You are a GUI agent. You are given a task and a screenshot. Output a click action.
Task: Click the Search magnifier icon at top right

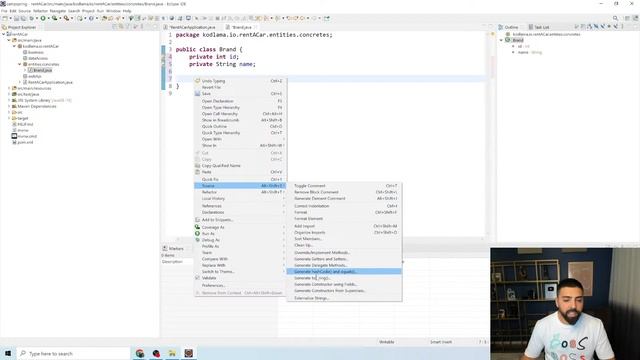point(615,18)
